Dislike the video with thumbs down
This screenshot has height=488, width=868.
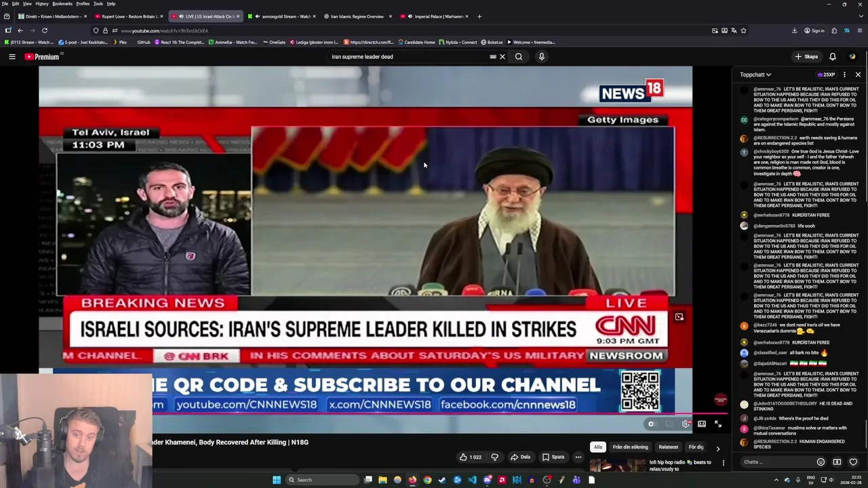(494, 457)
